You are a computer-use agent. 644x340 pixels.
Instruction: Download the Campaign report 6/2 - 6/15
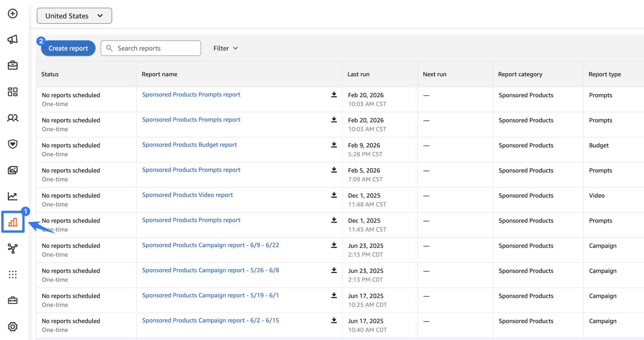(334, 321)
